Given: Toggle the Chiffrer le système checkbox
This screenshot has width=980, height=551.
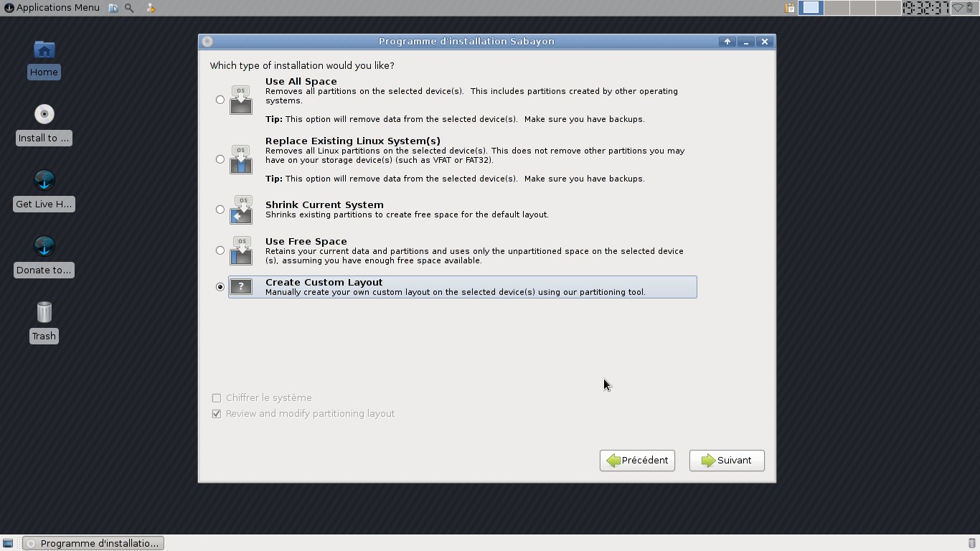Looking at the screenshot, I should click(217, 397).
